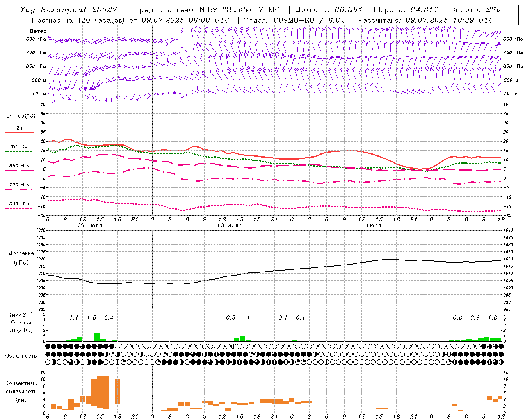
Task: Click the 09 июля date label
Action: pos(90,226)
